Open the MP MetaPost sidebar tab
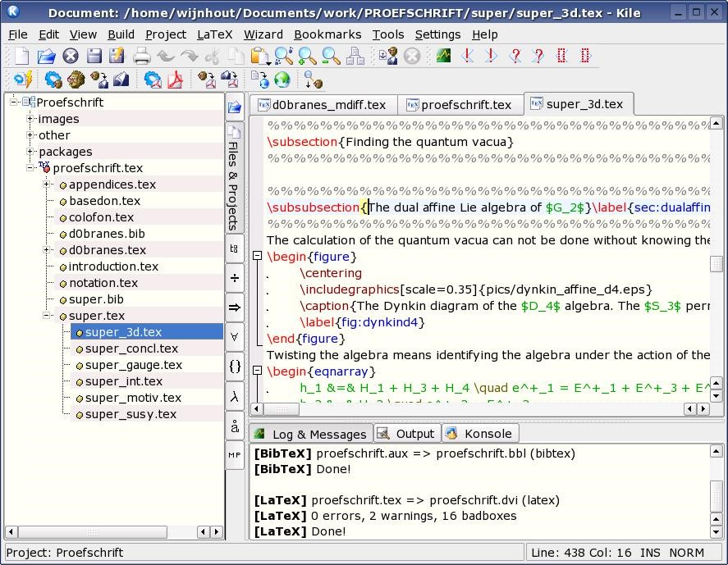The image size is (728, 565). point(235,454)
